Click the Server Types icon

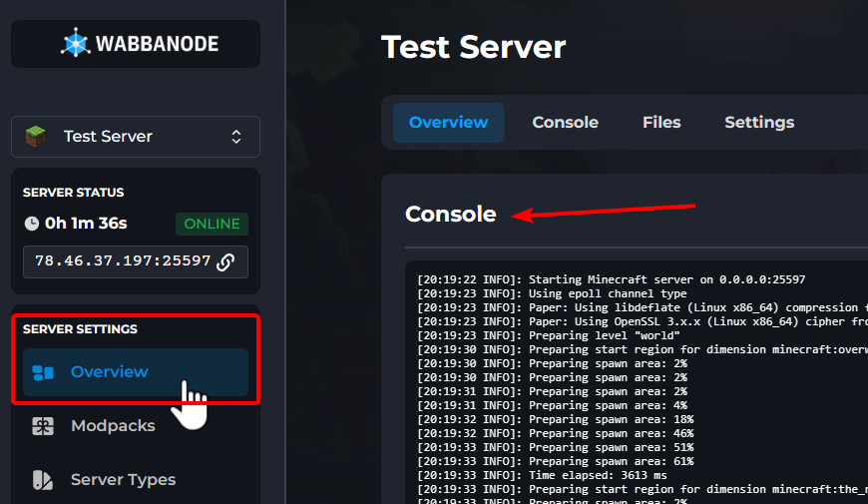pos(43,480)
